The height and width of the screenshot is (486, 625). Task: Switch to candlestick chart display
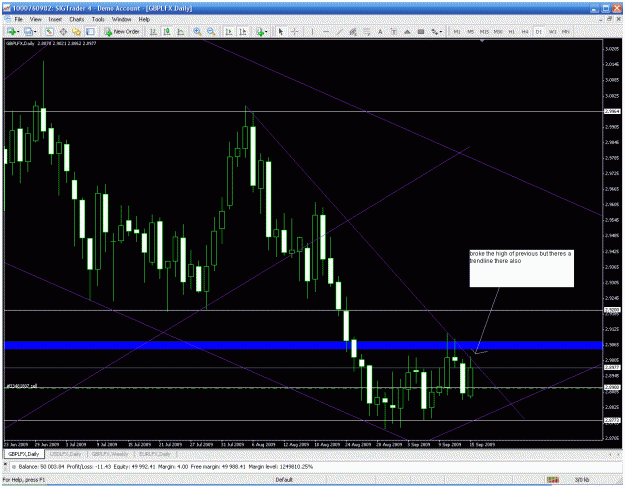pos(167,31)
